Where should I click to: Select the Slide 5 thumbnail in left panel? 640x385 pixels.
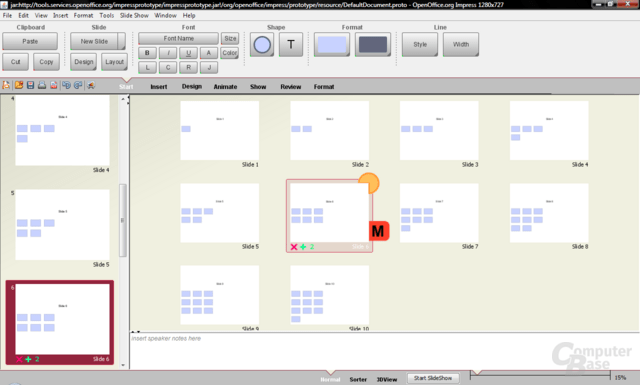coord(62,225)
